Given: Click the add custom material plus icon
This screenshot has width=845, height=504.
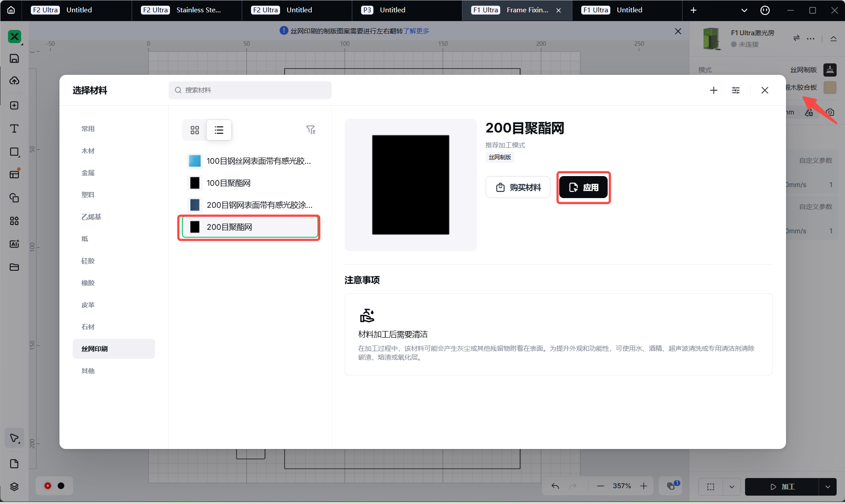Looking at the screenshot, I should click(x=714, y=90).
